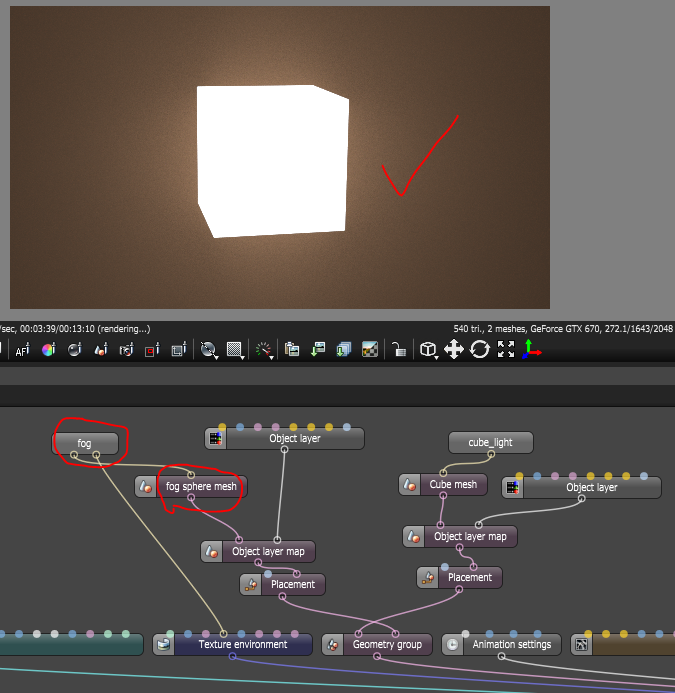The height and width of the screenshot is (693, 675).
Task: Activate the film region picker
Action: [x=179, y=350]
